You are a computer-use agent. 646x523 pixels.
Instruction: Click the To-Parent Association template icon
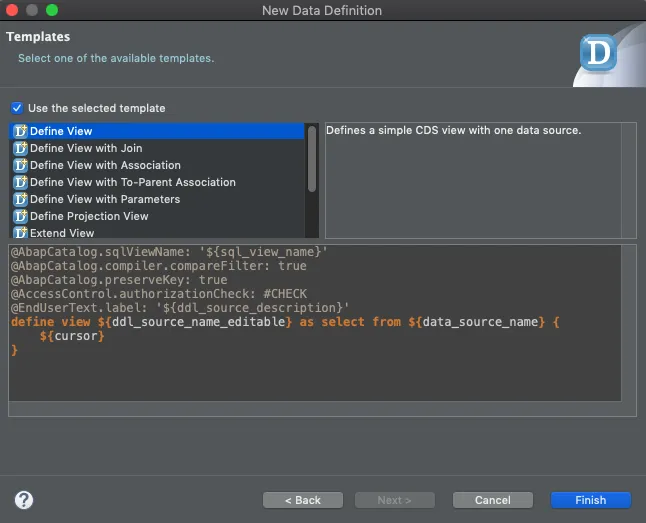point(20,182)
